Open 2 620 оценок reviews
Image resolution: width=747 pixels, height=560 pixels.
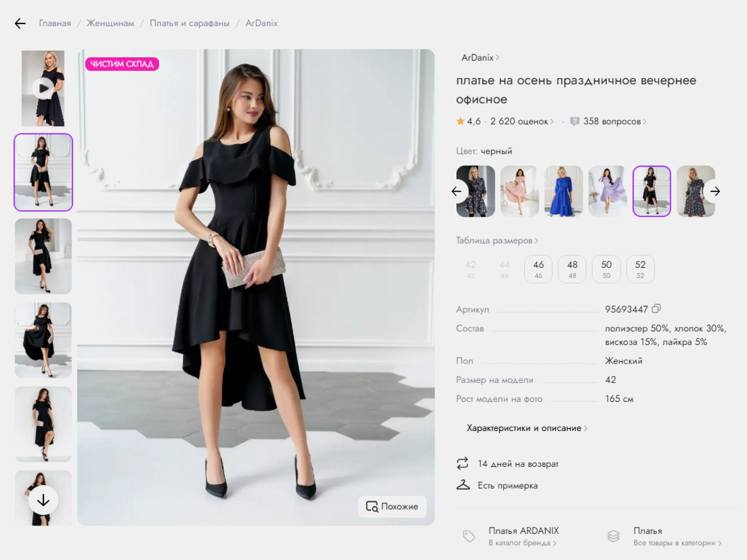pos(520,121)
